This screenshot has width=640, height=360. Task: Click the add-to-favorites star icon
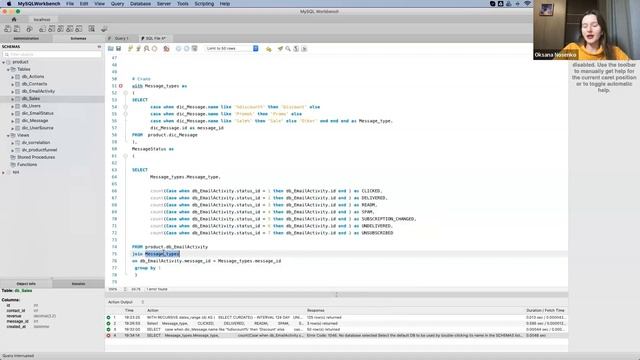pos(269,49)
